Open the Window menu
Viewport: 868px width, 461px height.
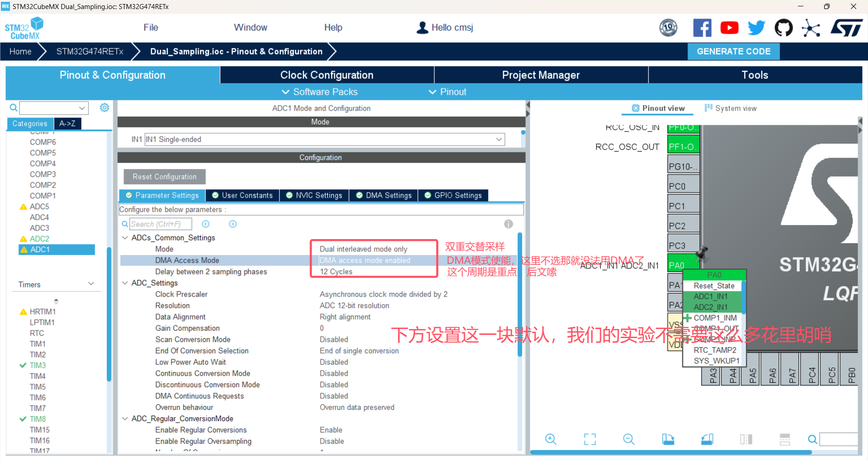(x=250, y=28)
